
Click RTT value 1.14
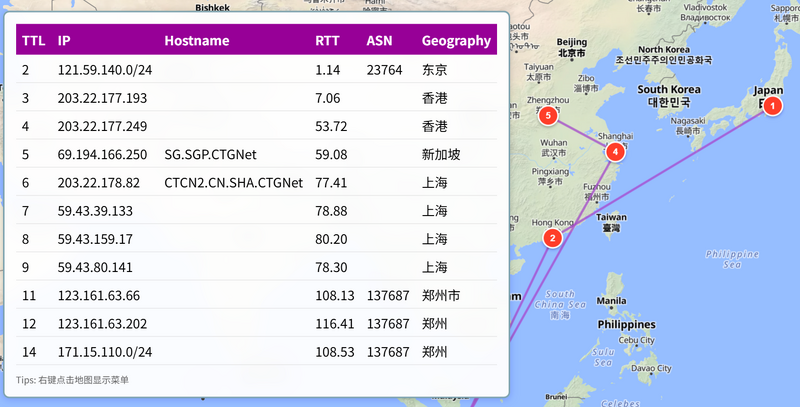(328, 69)
